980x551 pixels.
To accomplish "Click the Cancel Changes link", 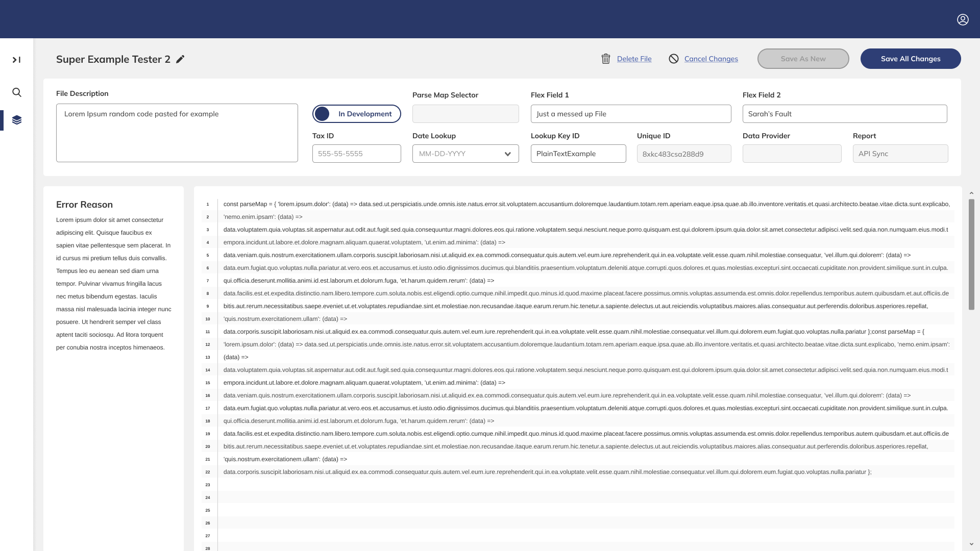I will click(x=710, y=59).
